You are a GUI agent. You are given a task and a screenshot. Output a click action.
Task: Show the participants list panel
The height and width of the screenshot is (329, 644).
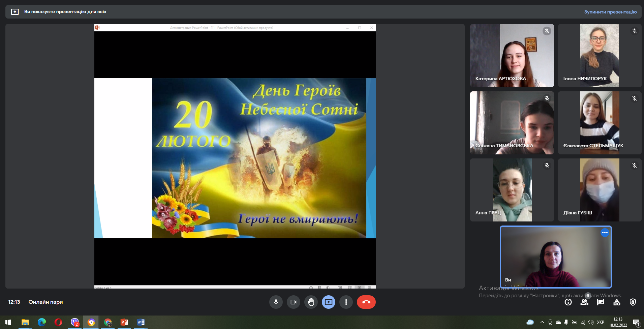pos(584,302)
